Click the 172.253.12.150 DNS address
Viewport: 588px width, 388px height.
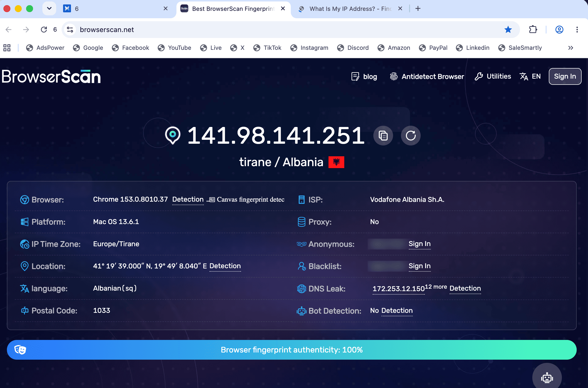pyautogui.click(x=398, y=289)
